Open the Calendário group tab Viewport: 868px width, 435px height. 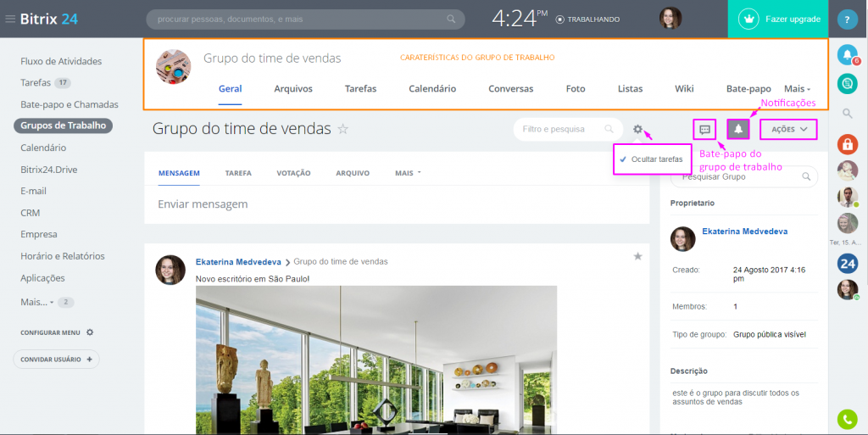click(x=432, y=88)
